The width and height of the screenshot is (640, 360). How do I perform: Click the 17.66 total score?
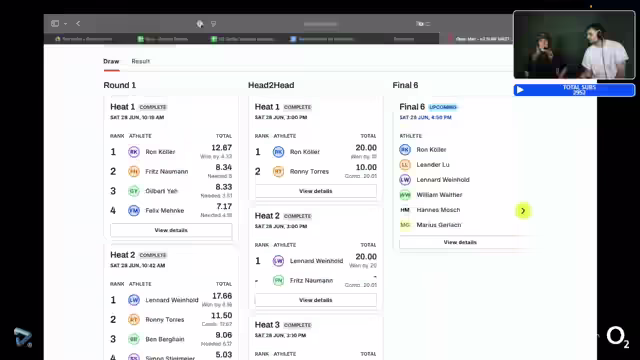click(222, 296)
